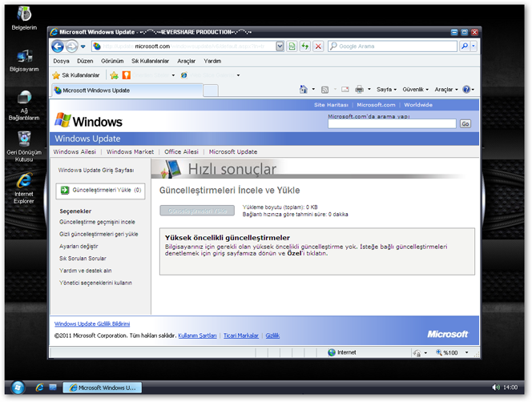This screenshot has height=402, width=532.
Task: Open Yardım ve destek alın
Action: [86, 271]
